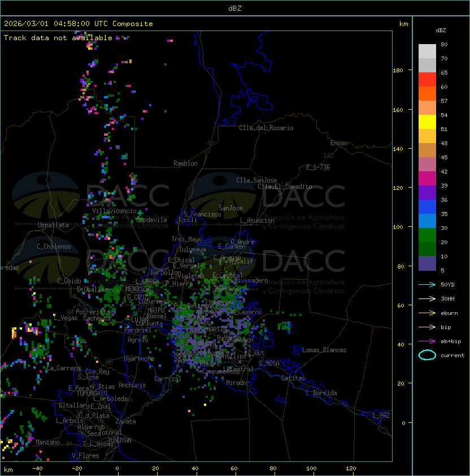This screenshot has width=470, height=476.
Task: Select the top light gray legend swatch
Action: (427, 51)
